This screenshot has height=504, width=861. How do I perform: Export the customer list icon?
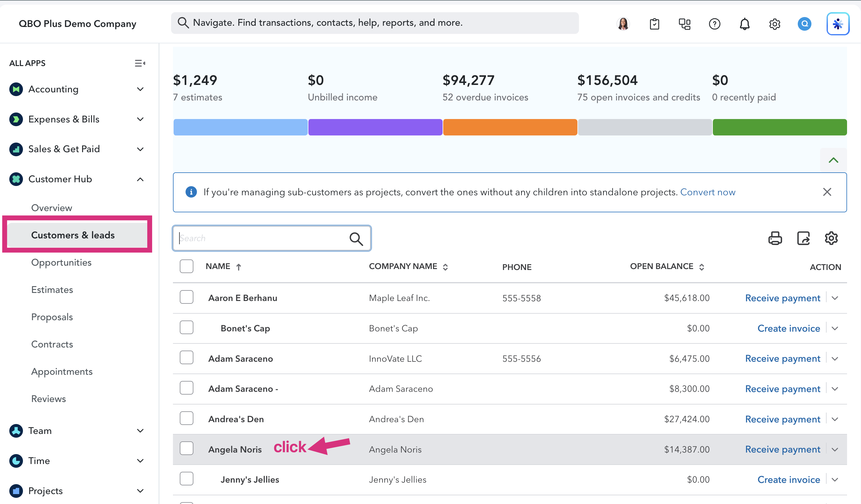803,238
